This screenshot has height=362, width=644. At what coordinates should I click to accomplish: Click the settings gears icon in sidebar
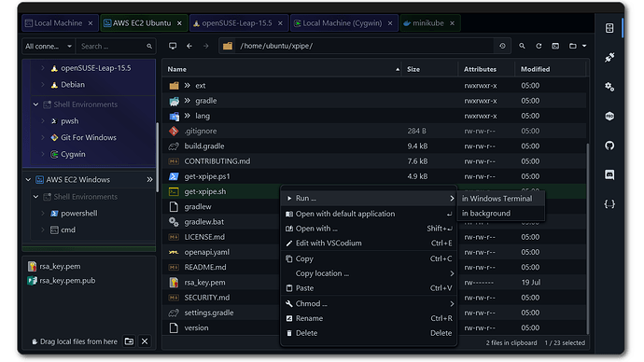[x=609, y=87]
